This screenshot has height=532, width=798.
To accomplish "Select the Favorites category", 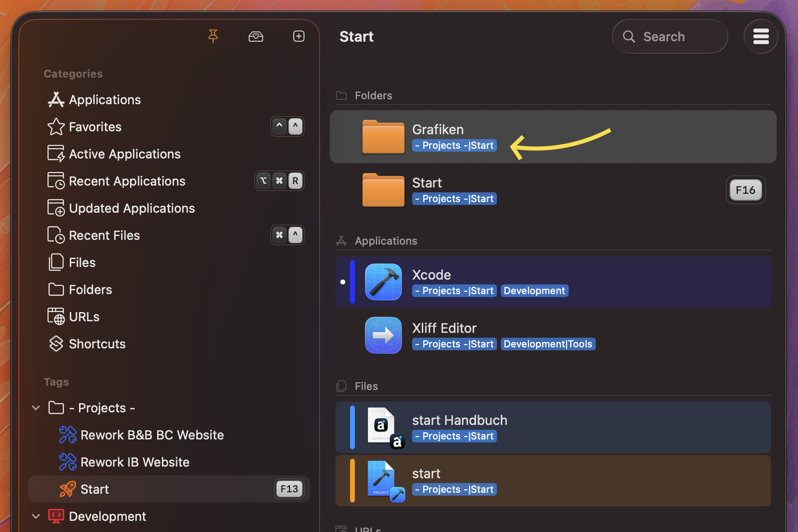I will [95, 127].
